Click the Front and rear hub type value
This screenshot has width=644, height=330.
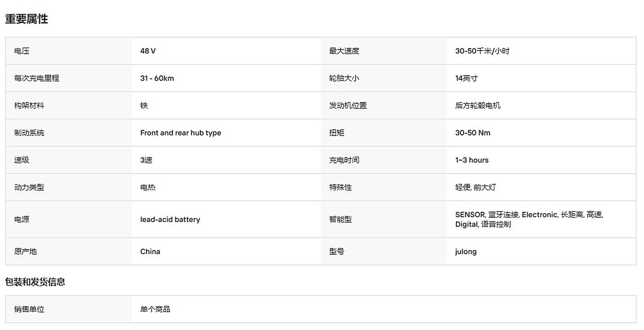point(181,133)
